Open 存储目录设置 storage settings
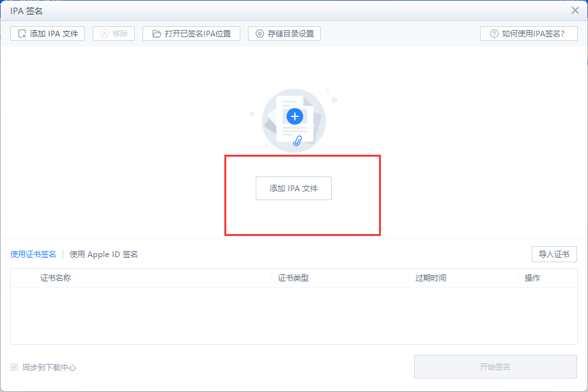The height and width of the screenshot is (392, 588). point(284,34)
